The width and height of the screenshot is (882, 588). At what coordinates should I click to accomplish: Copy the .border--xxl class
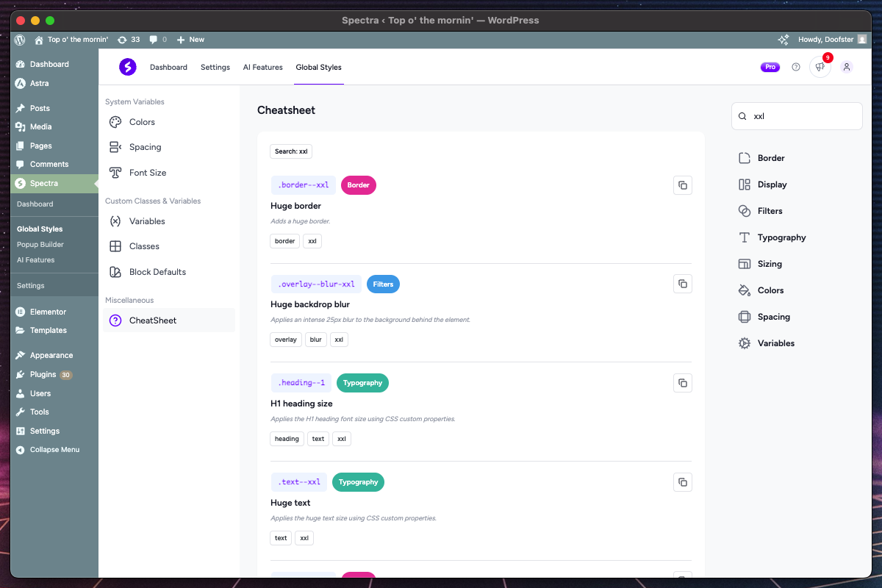click(682, 185)
